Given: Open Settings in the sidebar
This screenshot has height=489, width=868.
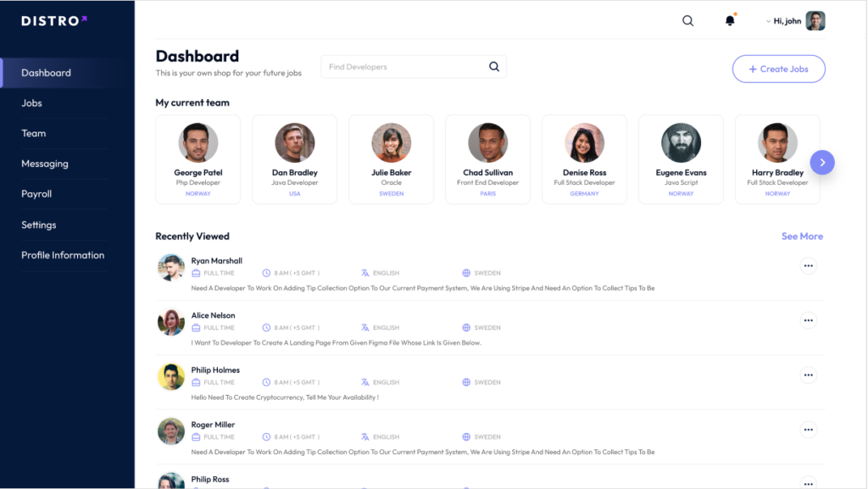Looking at the screenshot, I should [x=39, y=225].
